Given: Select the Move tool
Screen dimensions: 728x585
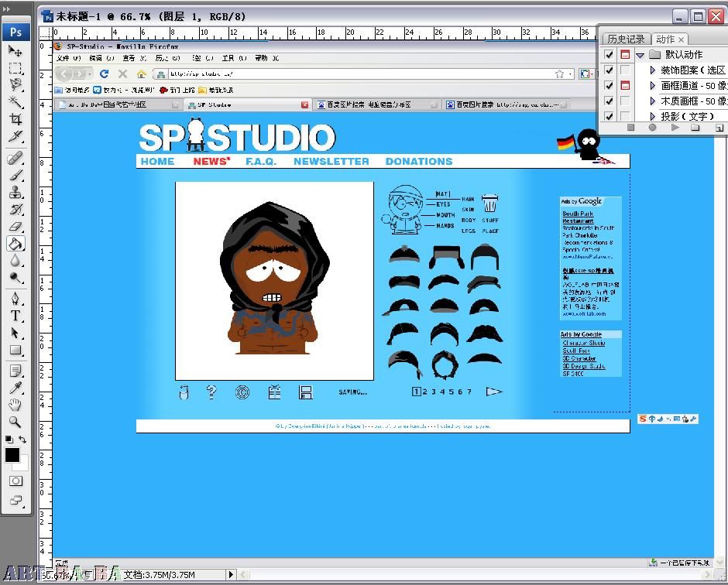Looking at the screenshot, I should click(15, 50).
